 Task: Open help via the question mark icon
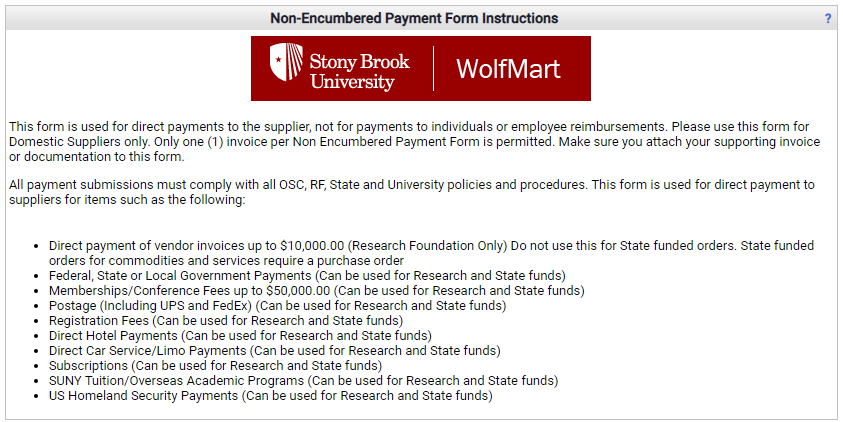click(828, 19)
